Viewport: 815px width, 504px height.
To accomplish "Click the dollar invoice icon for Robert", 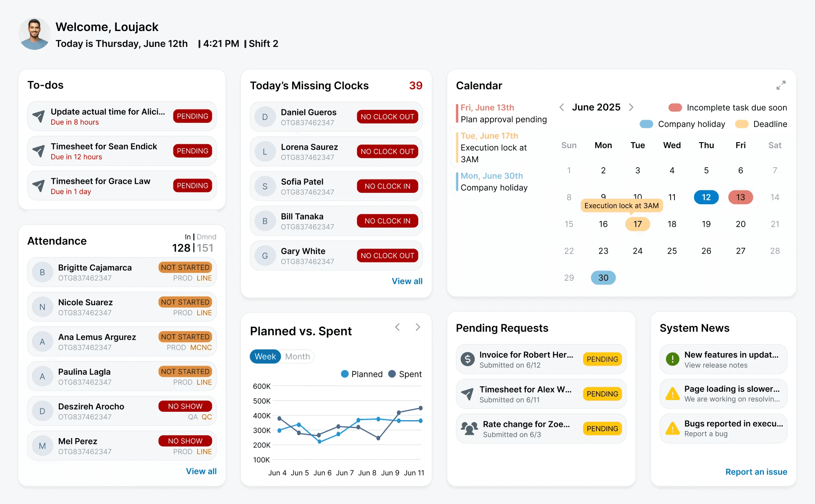I will click(468, 359).
